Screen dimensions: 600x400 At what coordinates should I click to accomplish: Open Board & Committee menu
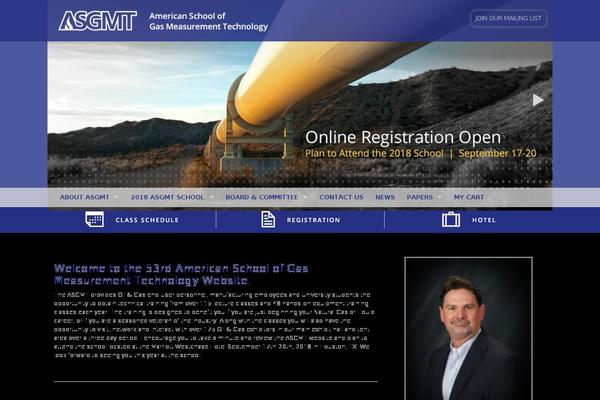click(x=261, y=197)
